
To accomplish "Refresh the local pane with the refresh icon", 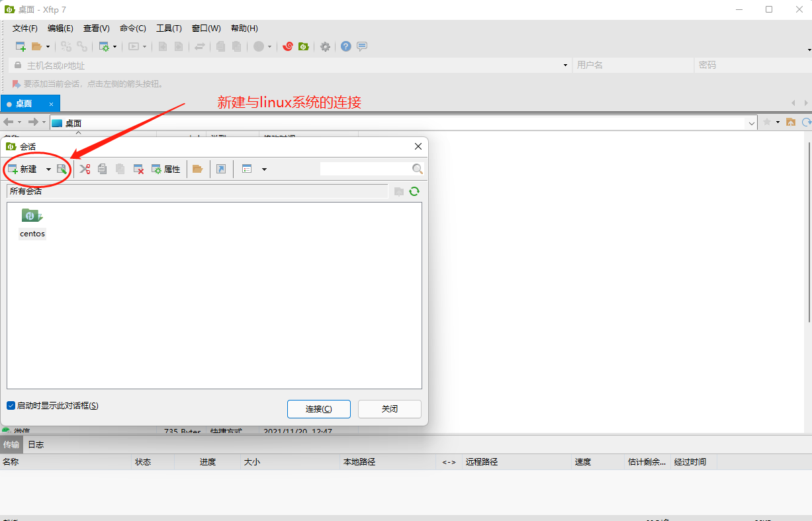I will click(806, 122).
